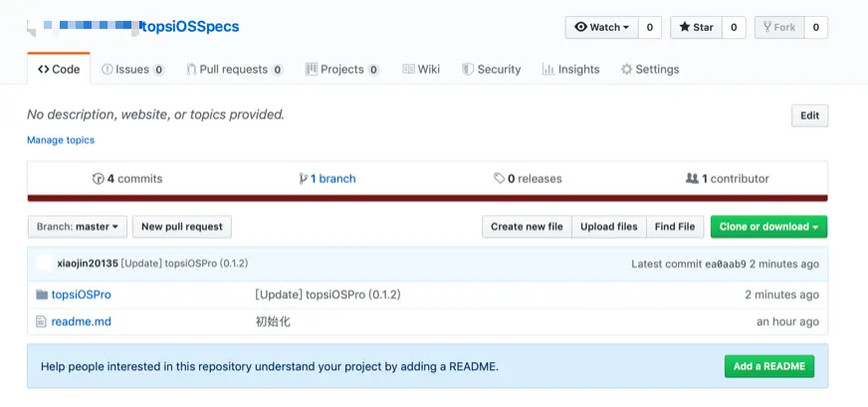Click the releases tag icon
Screen dimensions: 868x407
(499, 179)
